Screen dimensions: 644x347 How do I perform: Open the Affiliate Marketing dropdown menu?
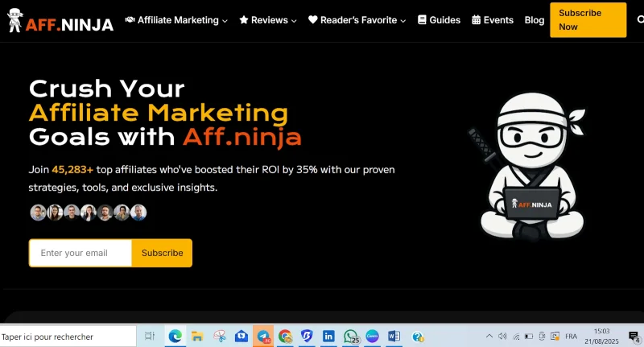click(x=176, y=20)
